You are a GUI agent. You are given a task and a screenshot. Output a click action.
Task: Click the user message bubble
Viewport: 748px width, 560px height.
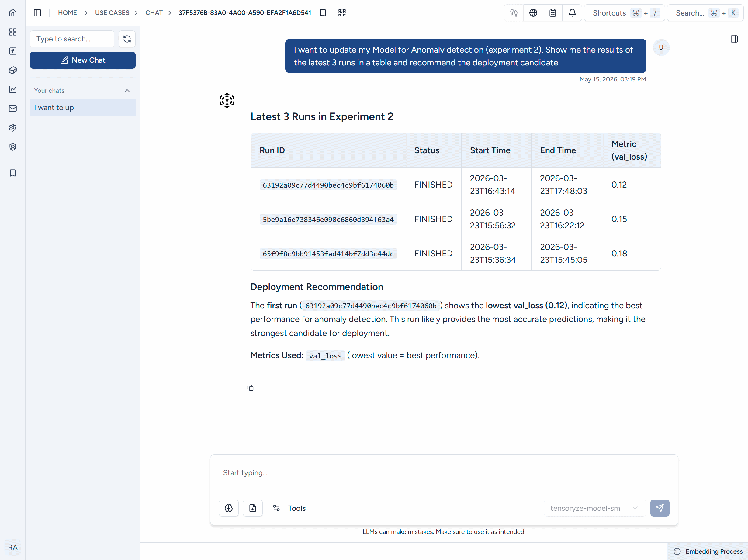[465, 56]
